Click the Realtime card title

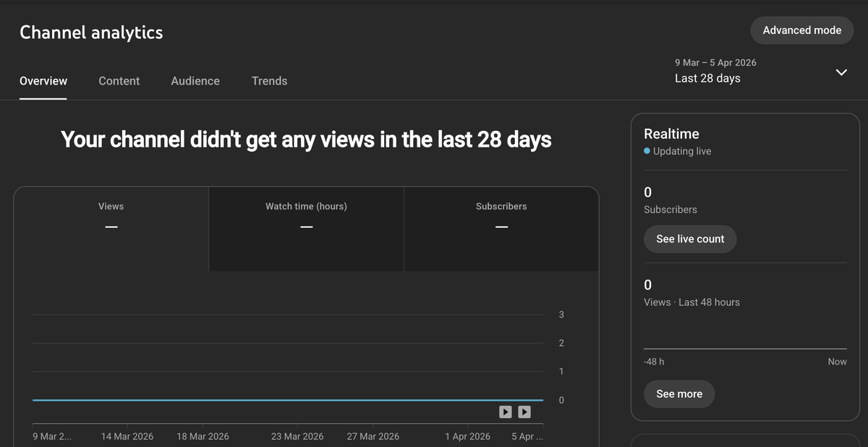click(x=671, y=134)
